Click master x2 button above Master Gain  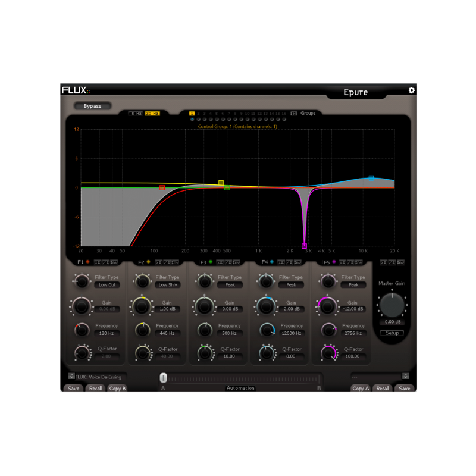[x=384, y=262]
